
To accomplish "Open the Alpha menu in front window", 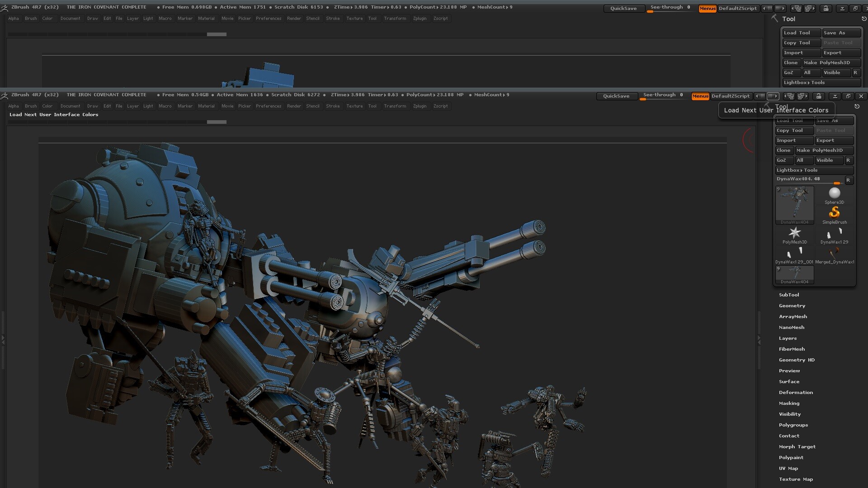I will click(14, 106).
